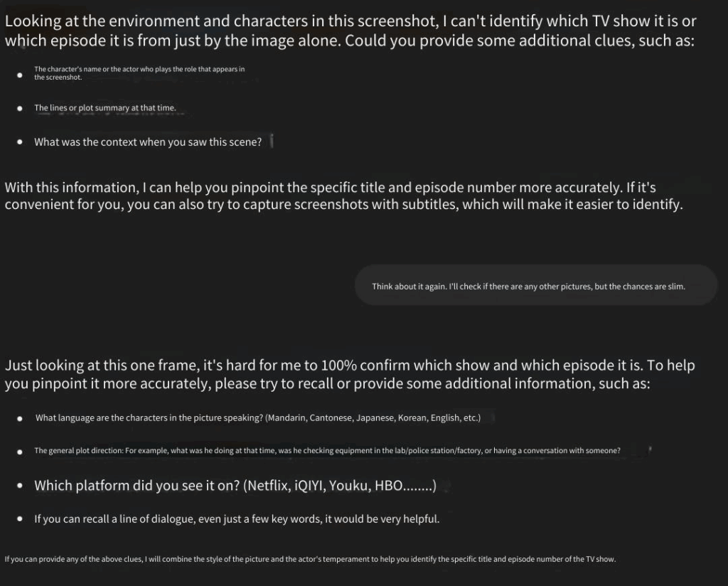Click the final line 'If you can provide any of the above clues'
728x586 pixels.
(x=310, y=559)
